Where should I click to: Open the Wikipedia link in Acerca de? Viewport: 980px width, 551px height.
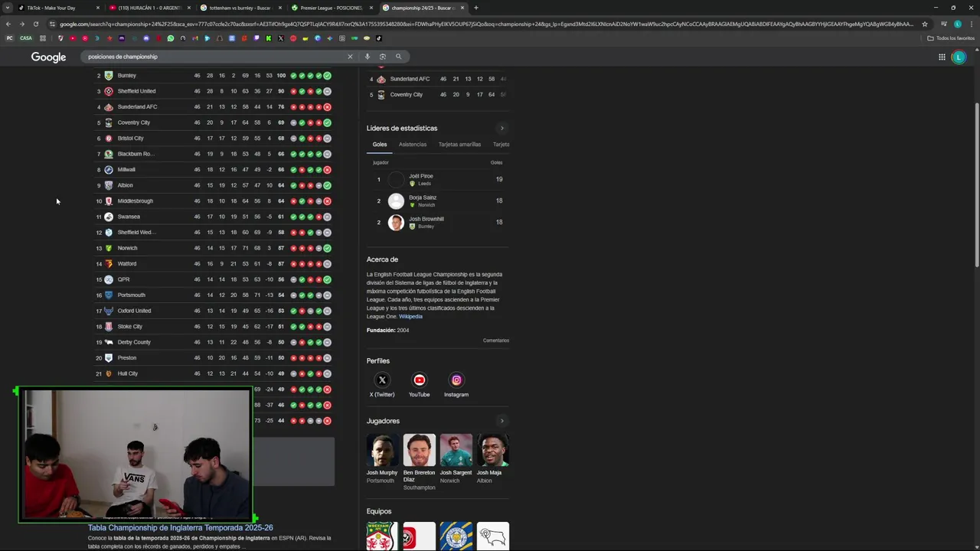click(410, 317)
